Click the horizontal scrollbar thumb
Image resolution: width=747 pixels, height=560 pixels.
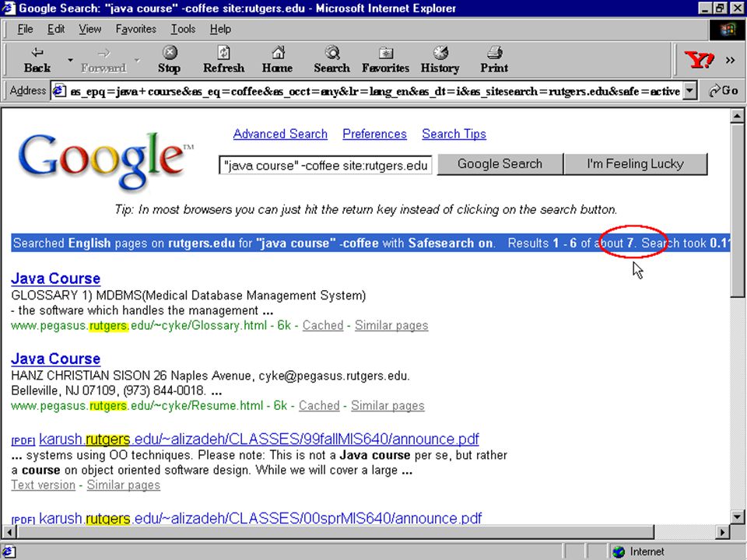[x=335, y=531]
